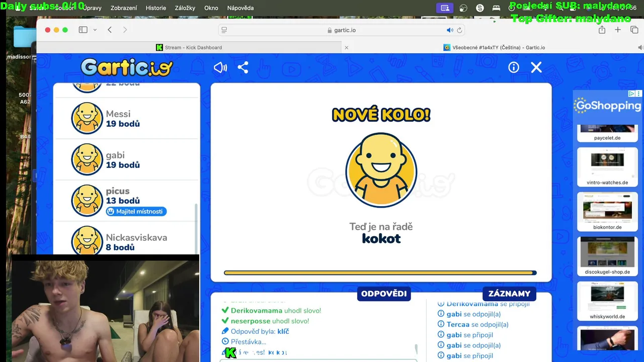Click the player list scrollbar
This screenshot has height=362, width=644.
pos(196,229)
